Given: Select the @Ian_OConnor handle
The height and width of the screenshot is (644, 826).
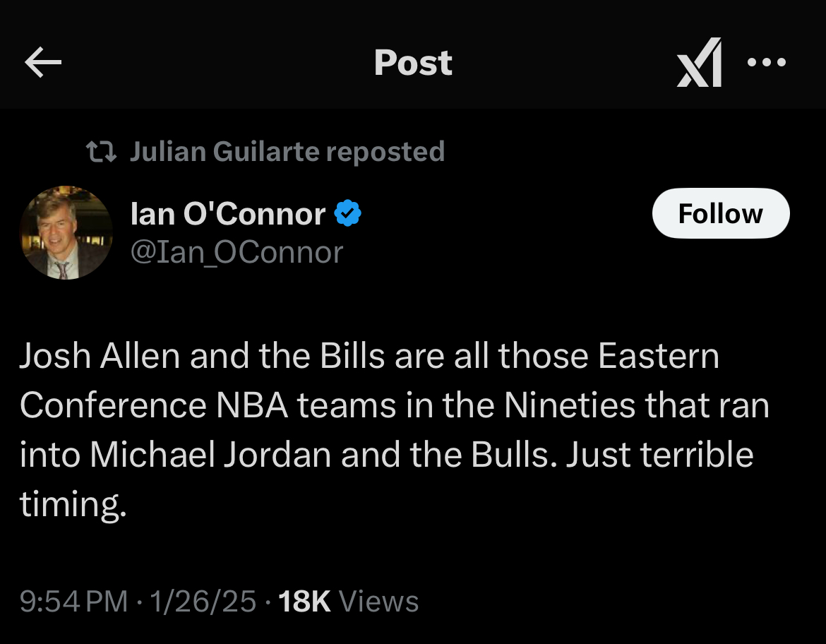Looking at the screenshot, I should click(x=237, y=252).
